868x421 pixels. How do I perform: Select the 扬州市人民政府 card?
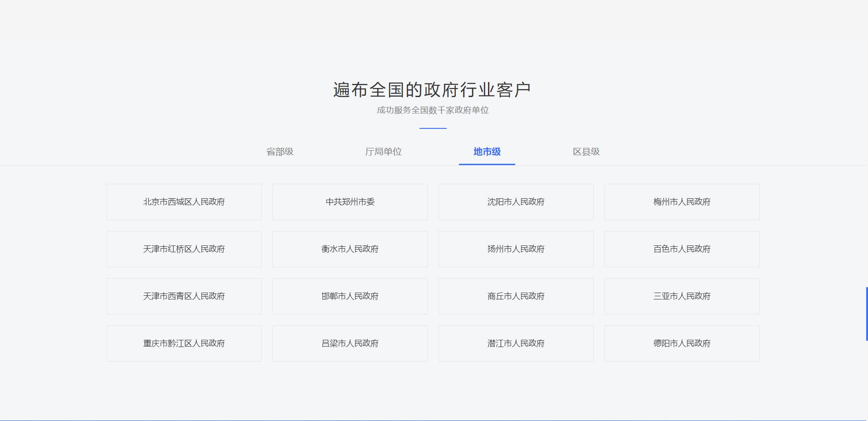point(516,249)
